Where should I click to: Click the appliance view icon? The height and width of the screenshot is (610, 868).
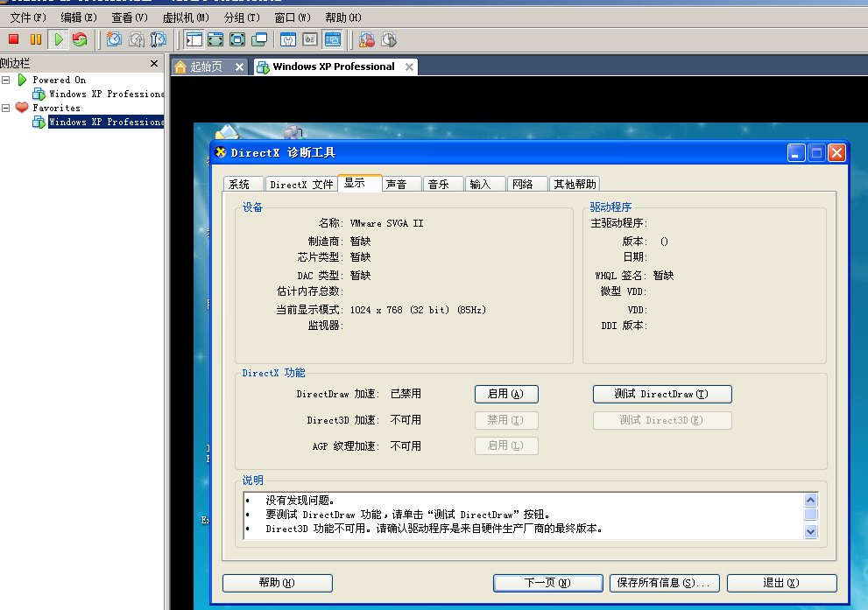310,39
